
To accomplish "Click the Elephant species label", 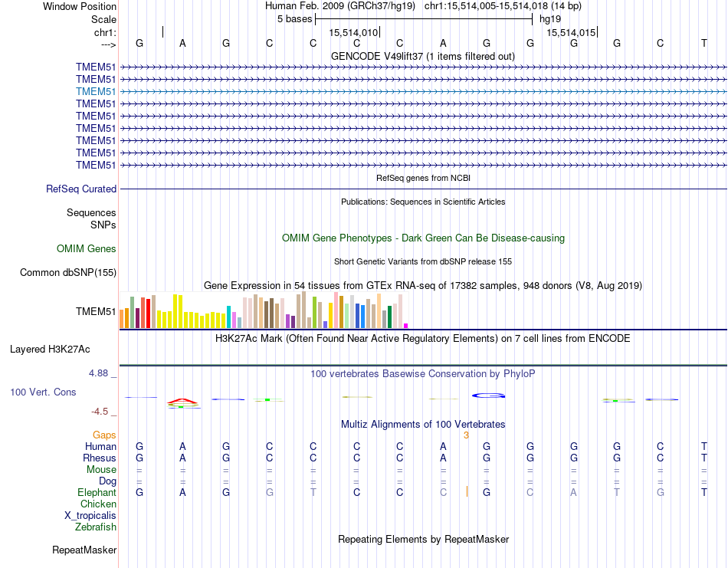I will pyautogui.click(x=97, y=492).
